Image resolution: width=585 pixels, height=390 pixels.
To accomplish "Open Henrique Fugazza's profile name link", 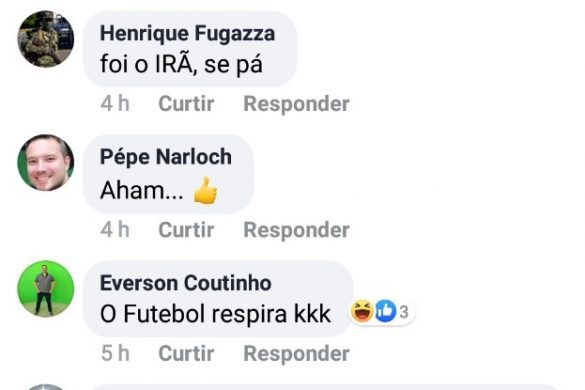I will tap(187, 34).
